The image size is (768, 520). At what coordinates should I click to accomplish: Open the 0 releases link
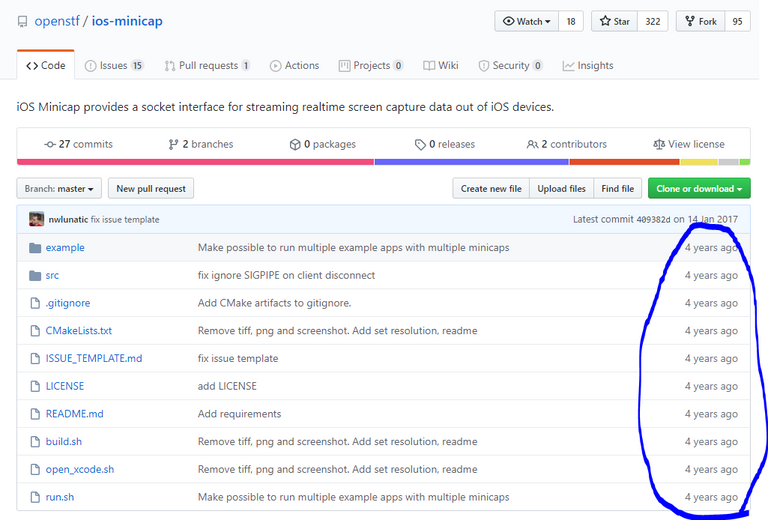(x=445, y=144)
